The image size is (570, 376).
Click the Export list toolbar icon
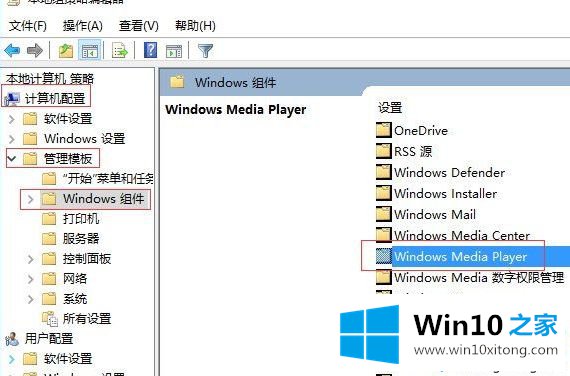[120, 51]
